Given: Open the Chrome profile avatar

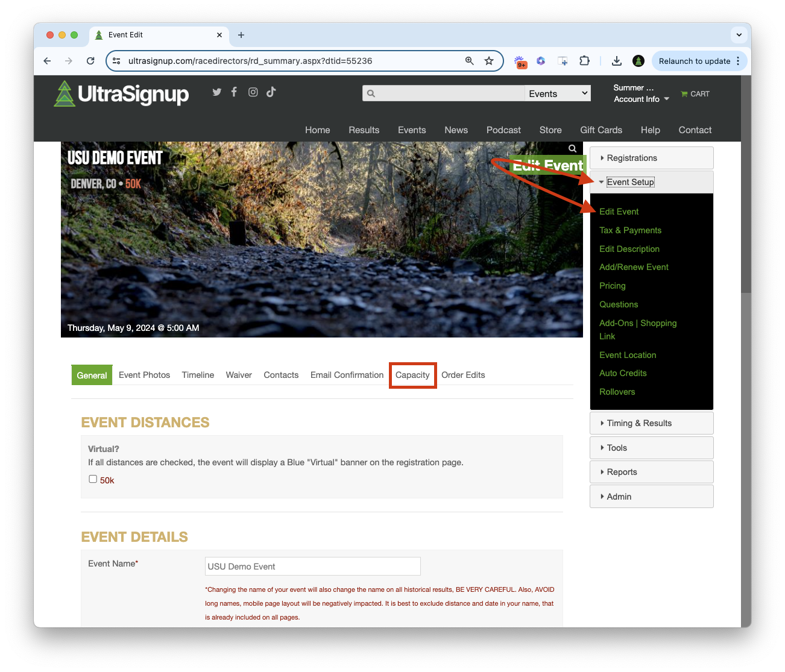Looking at the screenshot, I should (638, 61).
